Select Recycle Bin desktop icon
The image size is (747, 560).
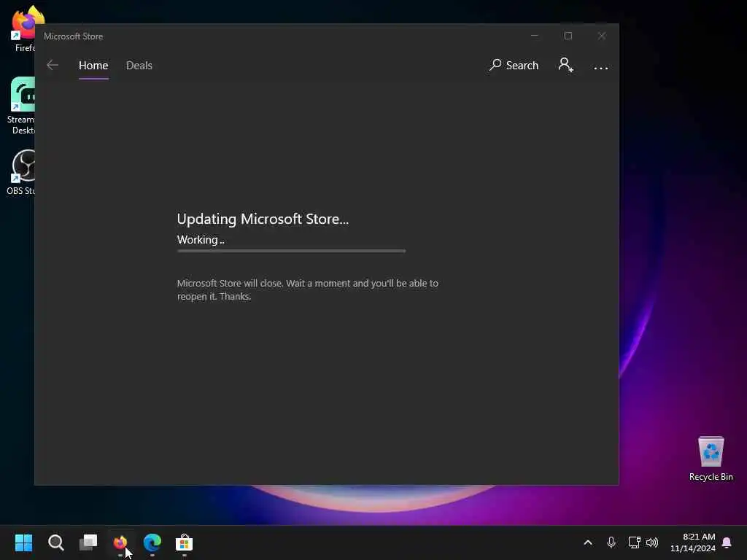711,459
